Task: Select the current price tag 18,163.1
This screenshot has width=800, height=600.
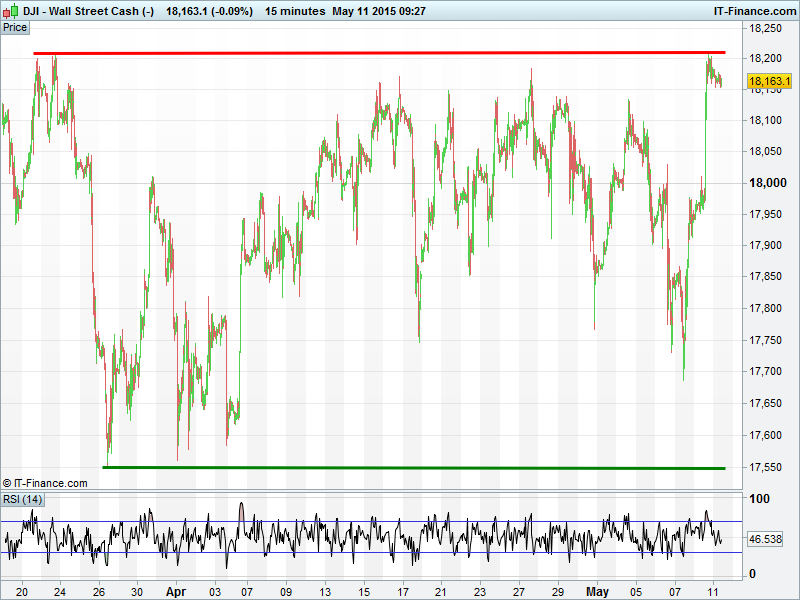Action: click(x=770, y=81)
